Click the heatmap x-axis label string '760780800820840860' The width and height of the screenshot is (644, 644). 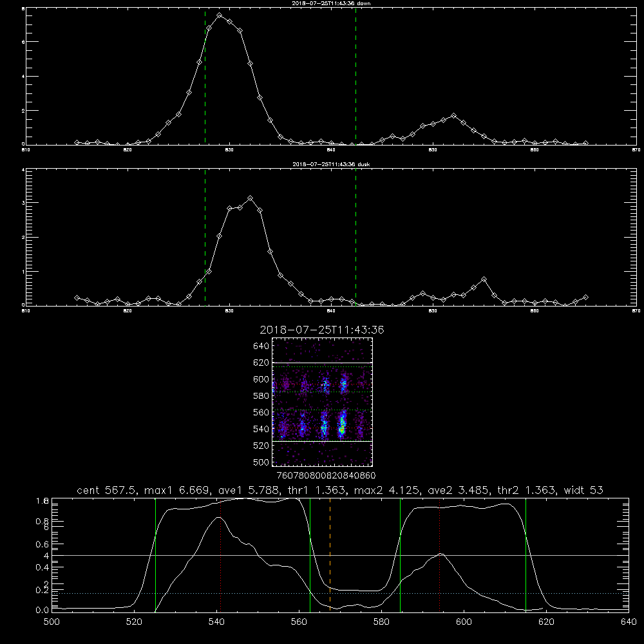pos(326,475)
